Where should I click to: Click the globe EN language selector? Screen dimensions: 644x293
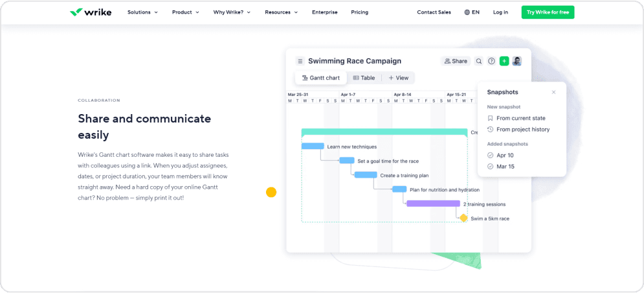472,12
